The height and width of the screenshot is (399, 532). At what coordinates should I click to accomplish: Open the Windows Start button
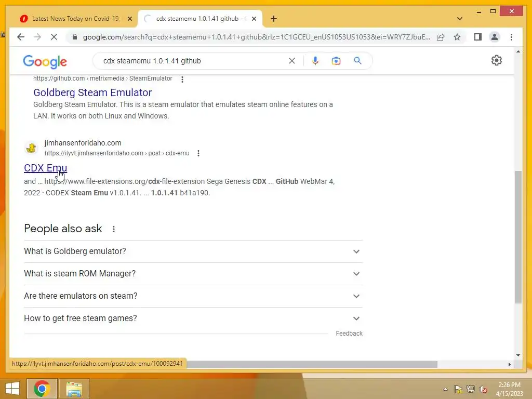pyautogui.click(x=12, y=389)
